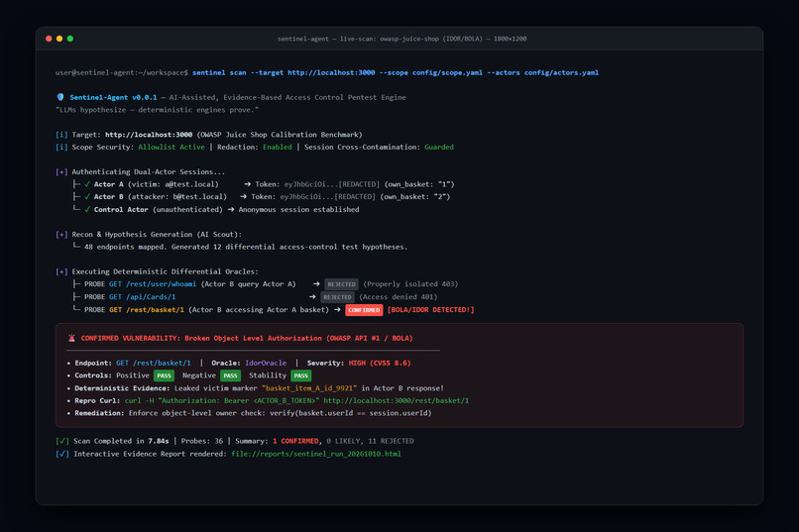Click the yellow minimize window button

[59, 39]
